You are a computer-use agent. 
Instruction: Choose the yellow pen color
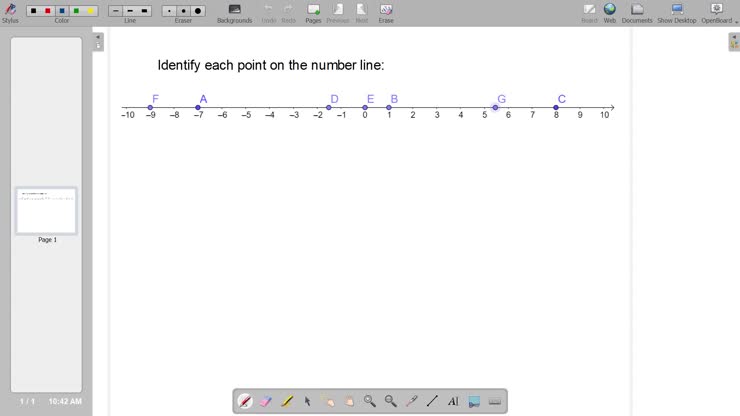90,10
